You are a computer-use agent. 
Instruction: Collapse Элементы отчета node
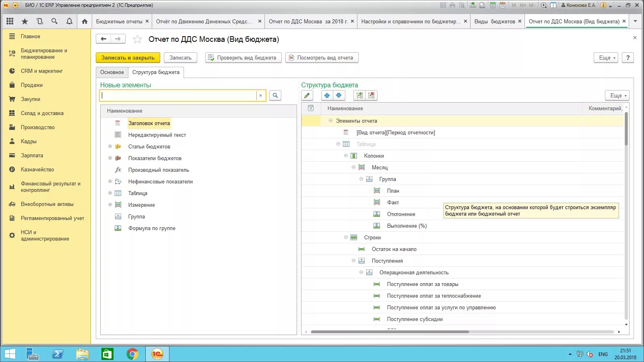(x=330, y=121)
